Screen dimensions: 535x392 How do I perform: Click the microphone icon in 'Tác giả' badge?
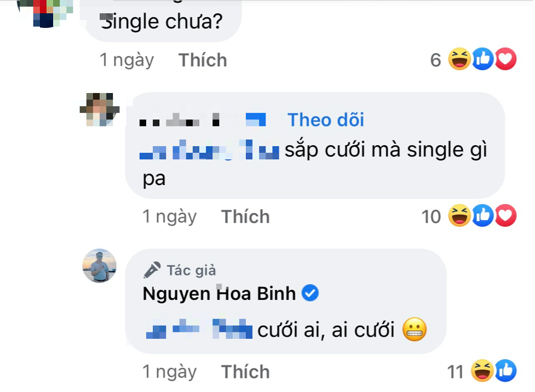click(x=152, y=269)
